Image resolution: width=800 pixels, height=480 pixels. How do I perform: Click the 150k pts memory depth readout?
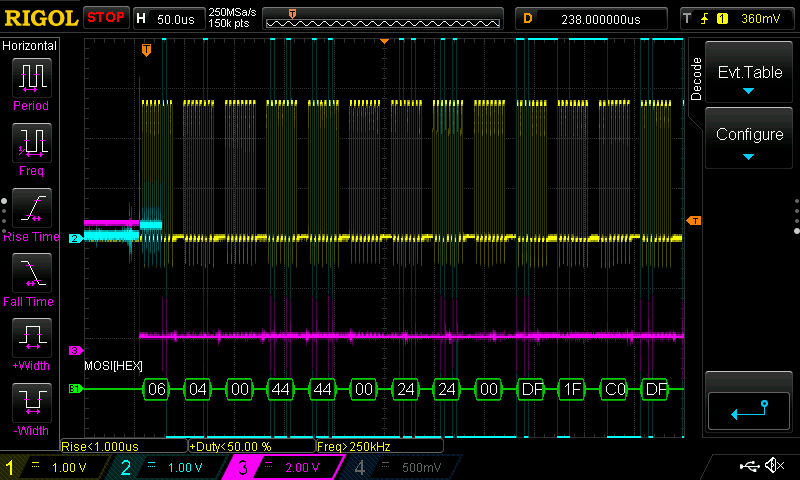(x=229, y=23)
